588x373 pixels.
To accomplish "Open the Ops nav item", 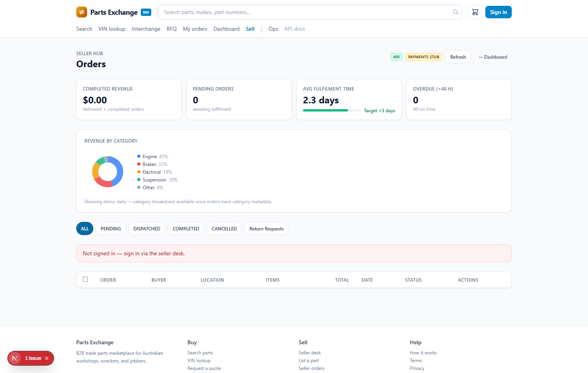I will click(x=273, y=29).
